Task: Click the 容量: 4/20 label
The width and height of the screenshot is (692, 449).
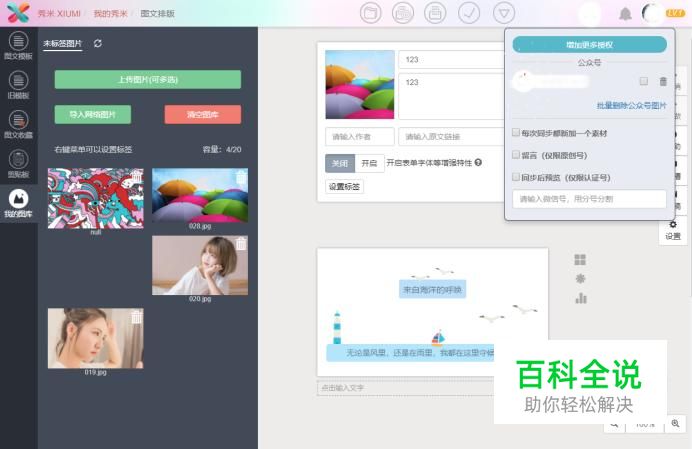Action: click(222, 149)
